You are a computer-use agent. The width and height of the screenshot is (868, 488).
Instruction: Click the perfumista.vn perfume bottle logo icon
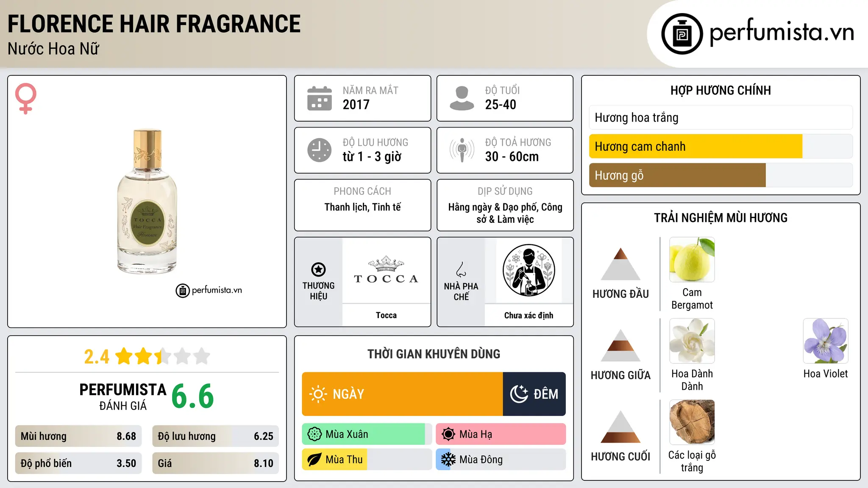coord(682,34)
